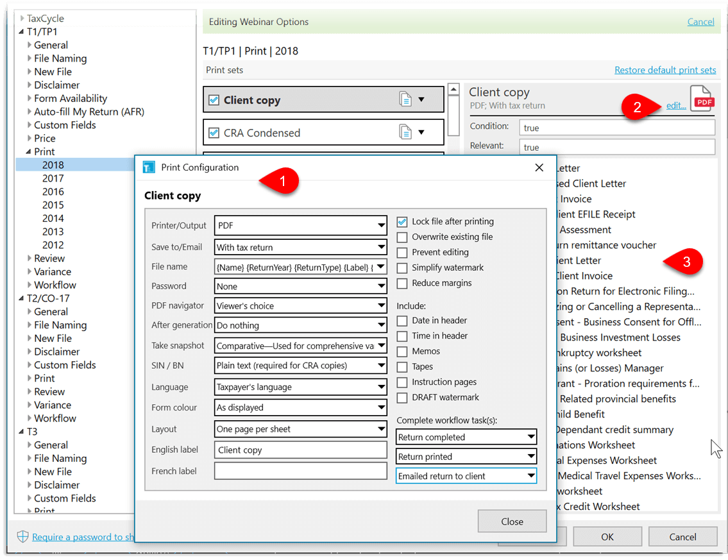
Task: Click the document icon on CRA Condensed row
Action: tap(405, 132)
